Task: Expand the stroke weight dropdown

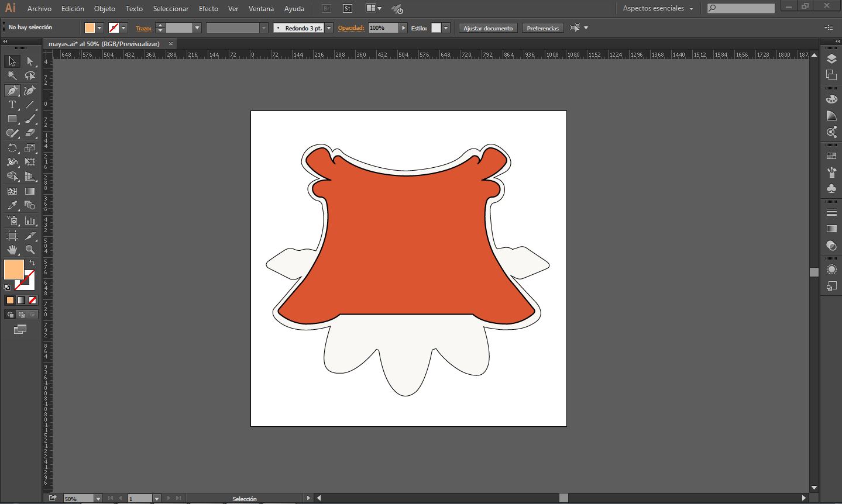Action: 197,28
